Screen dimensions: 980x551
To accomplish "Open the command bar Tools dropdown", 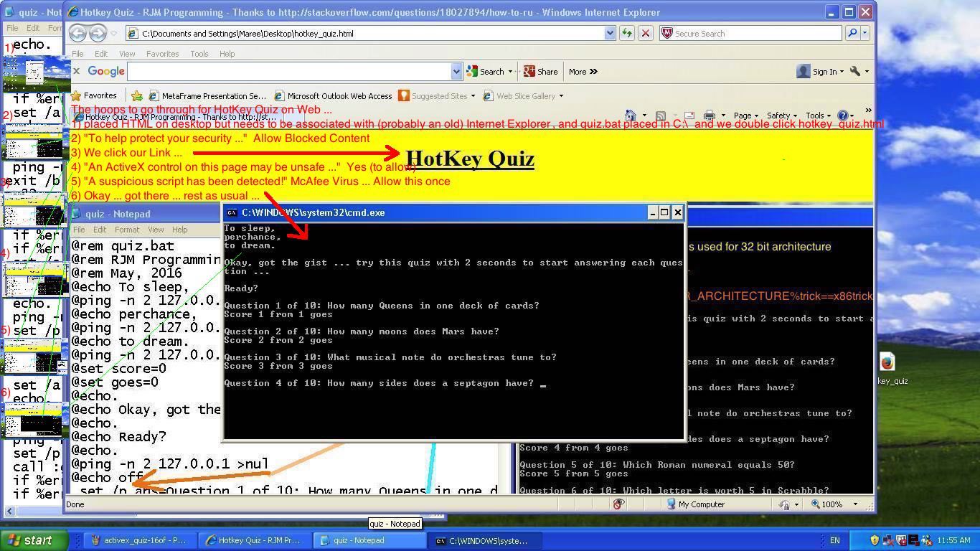I will pyautogui.click(x=818, y=115).
